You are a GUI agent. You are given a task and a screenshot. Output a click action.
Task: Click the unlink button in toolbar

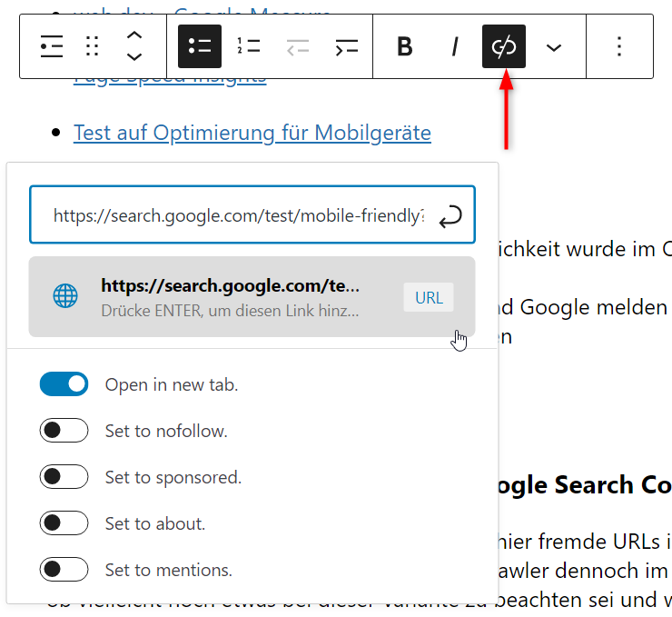click(x=504, y=46)
